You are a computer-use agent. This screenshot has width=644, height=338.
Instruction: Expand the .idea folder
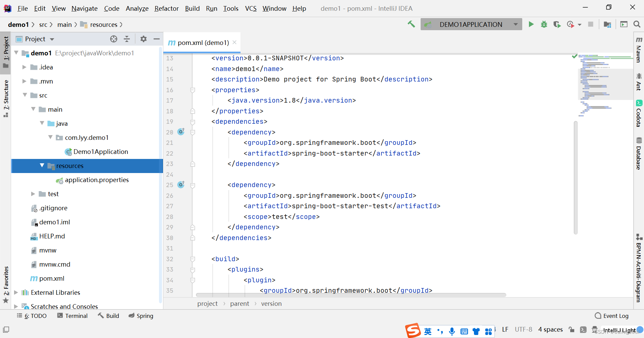pos(24,67)
